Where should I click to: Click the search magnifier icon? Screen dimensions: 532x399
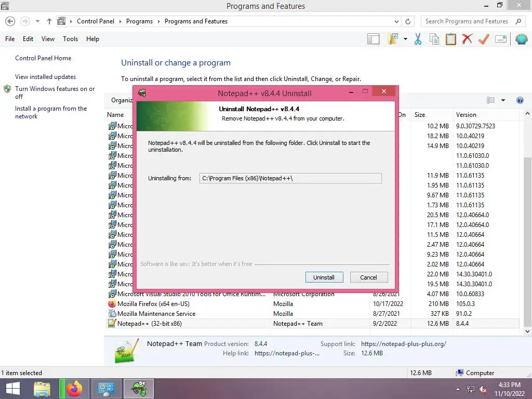[x=518, y=21]
